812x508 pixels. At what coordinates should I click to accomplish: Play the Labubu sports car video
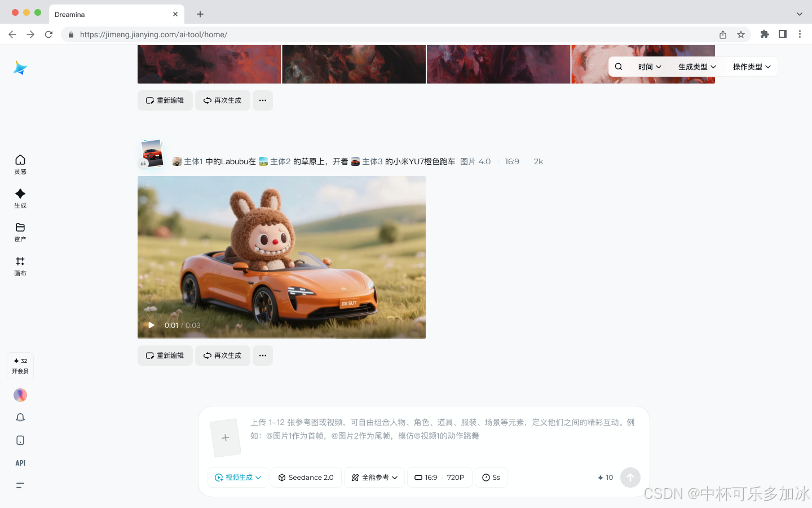point(151,325)
